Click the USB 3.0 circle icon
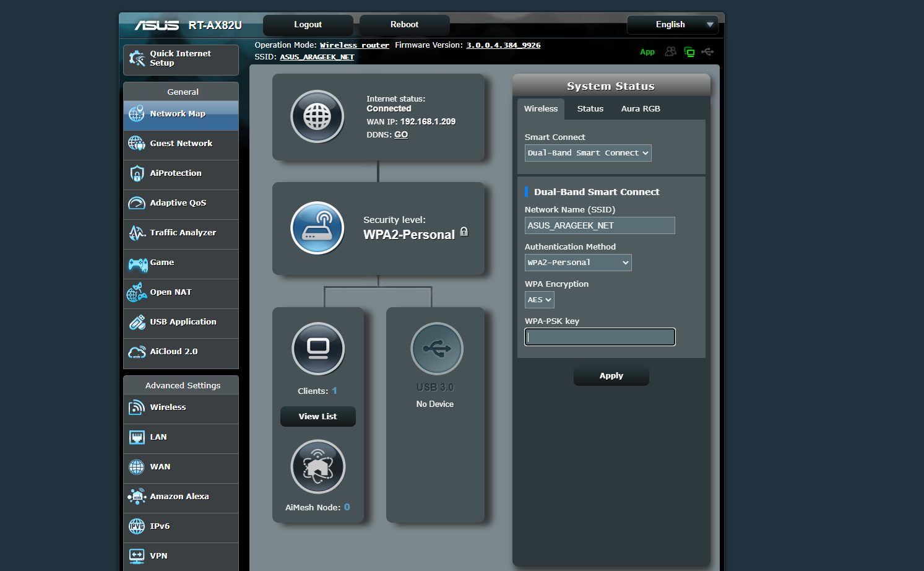Screen dimensions: 924x571 tap(437, 349)
